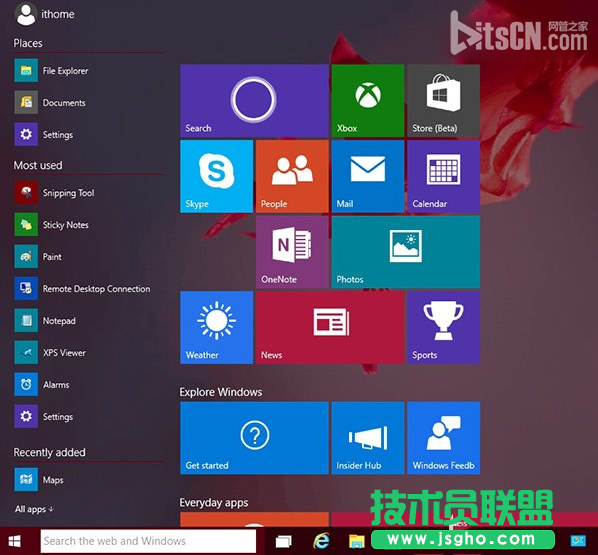Open XPS Viewer

coord(50,353)
